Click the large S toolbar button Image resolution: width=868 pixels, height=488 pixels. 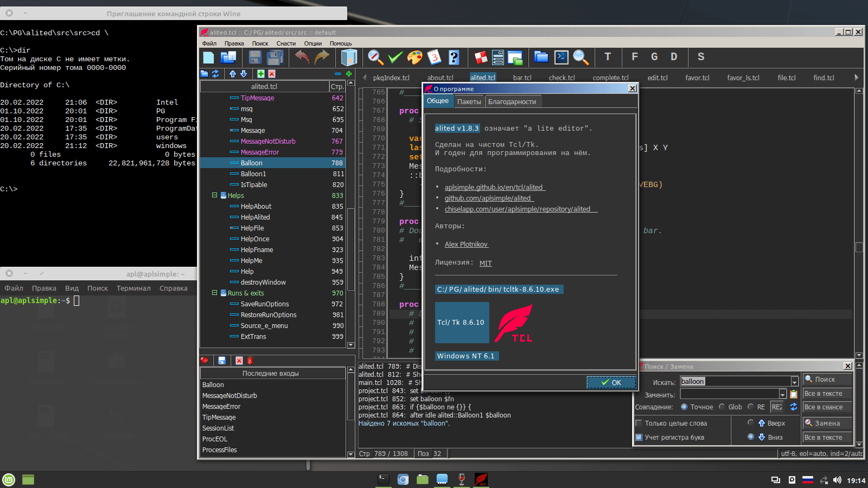tap(701, 57)
